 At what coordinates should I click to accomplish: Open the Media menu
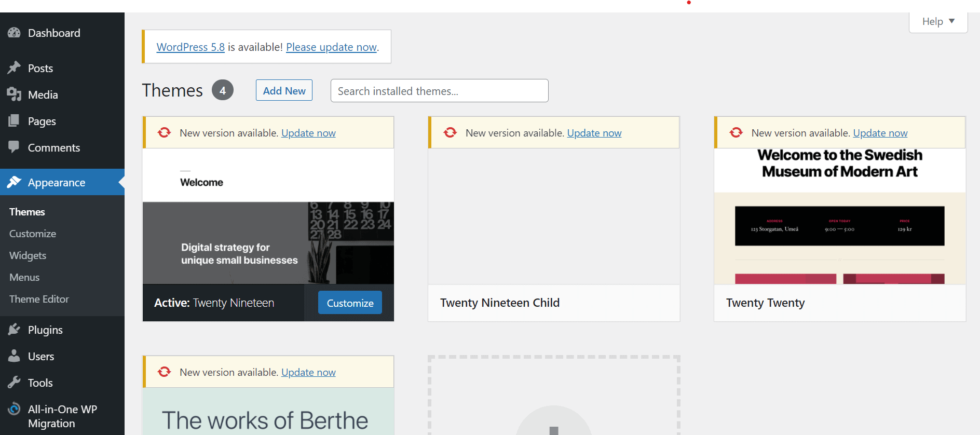[62, 94]
